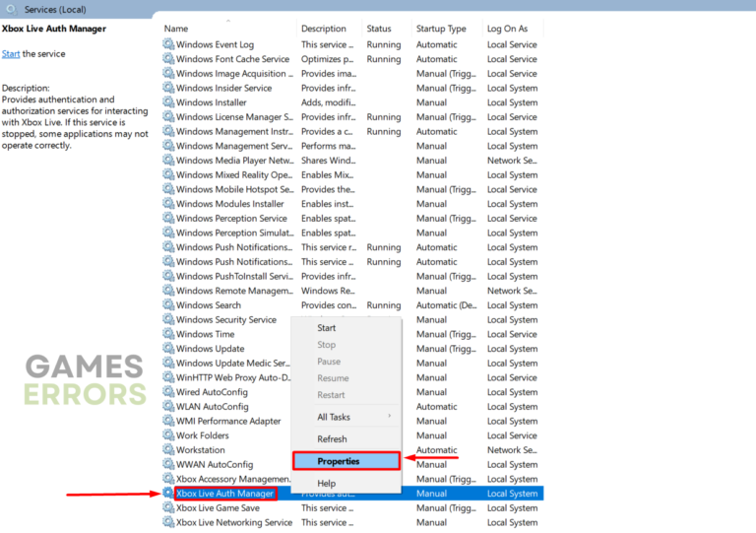Click the Windows Update service gear icon
The image size is (756, 533).
pyautogui.click(x=168, y=349)
